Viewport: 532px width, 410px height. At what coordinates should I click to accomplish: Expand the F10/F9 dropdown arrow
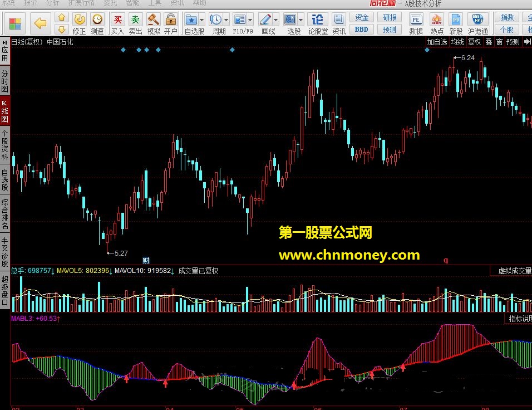tap(250, 20)
